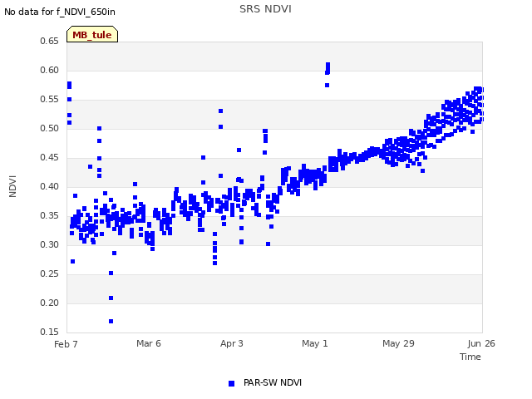Click the Feb 7 x-axis tick label
532x399 pixels.
66,344
